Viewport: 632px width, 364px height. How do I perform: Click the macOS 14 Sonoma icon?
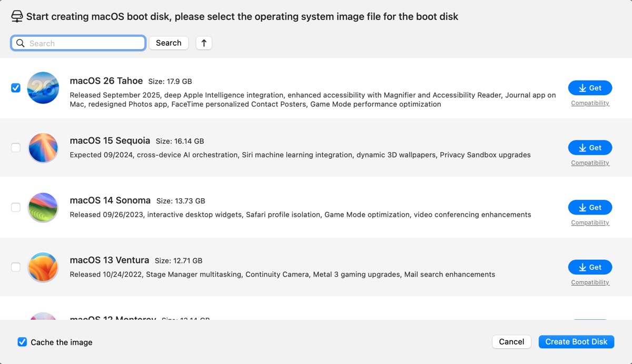point(43,207)
